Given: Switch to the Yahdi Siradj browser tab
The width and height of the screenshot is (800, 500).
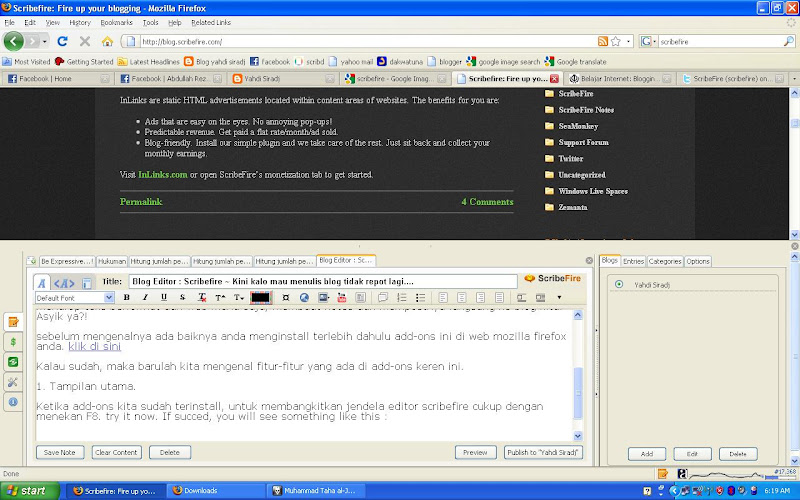Looking at the screenshot, I should point(284,79).
